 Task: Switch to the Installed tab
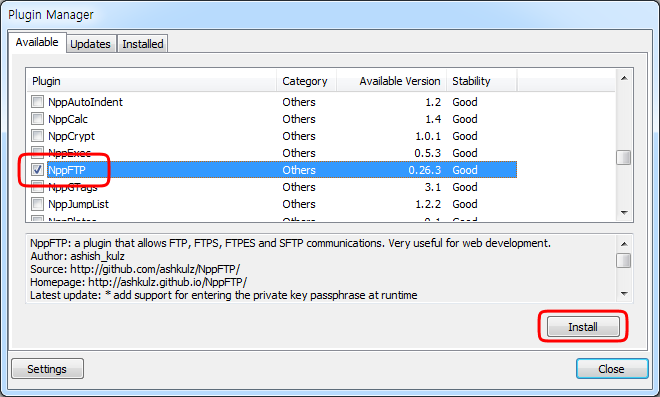[x=143, y=44]
